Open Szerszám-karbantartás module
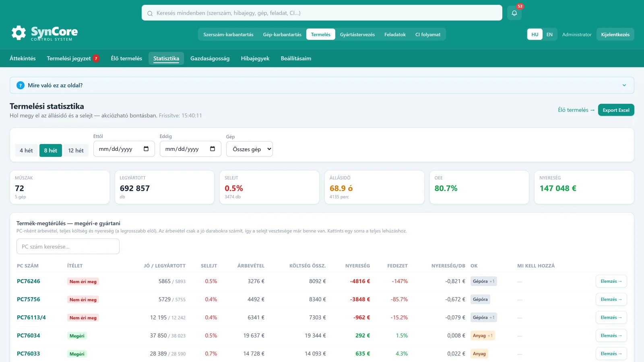 228,35
